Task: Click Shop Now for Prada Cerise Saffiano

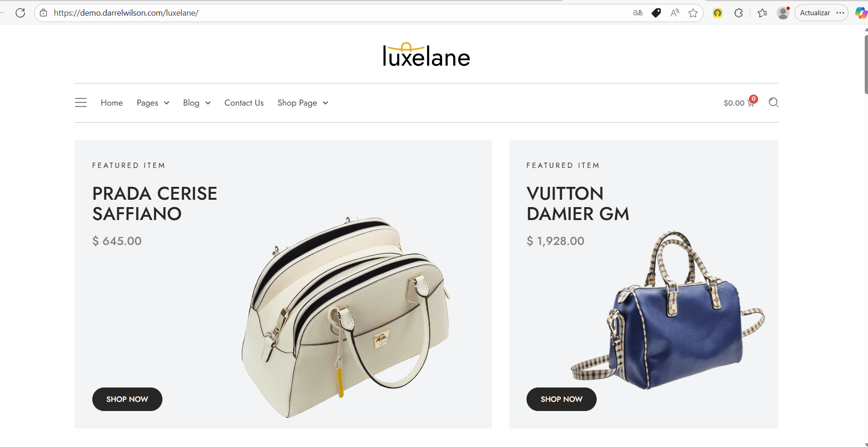Action: coord(127,399)
